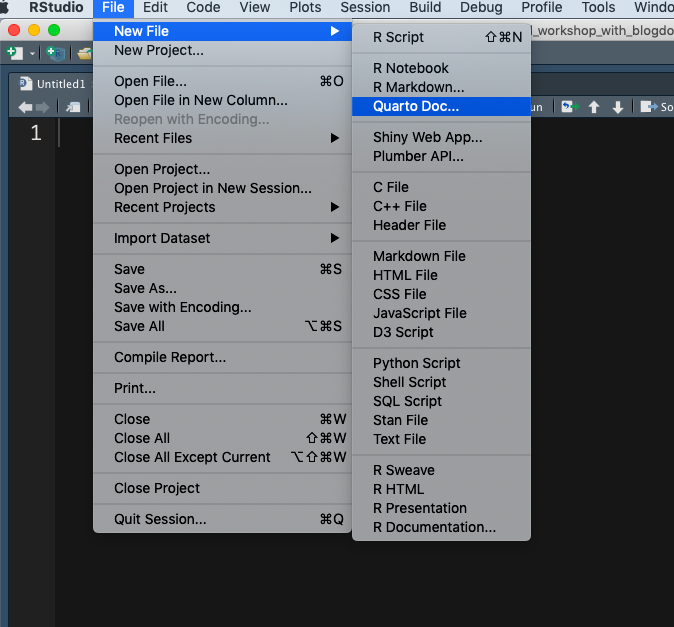Create a new R Script
The width and height of the screenshot is (674, 627).
point(441,37)
